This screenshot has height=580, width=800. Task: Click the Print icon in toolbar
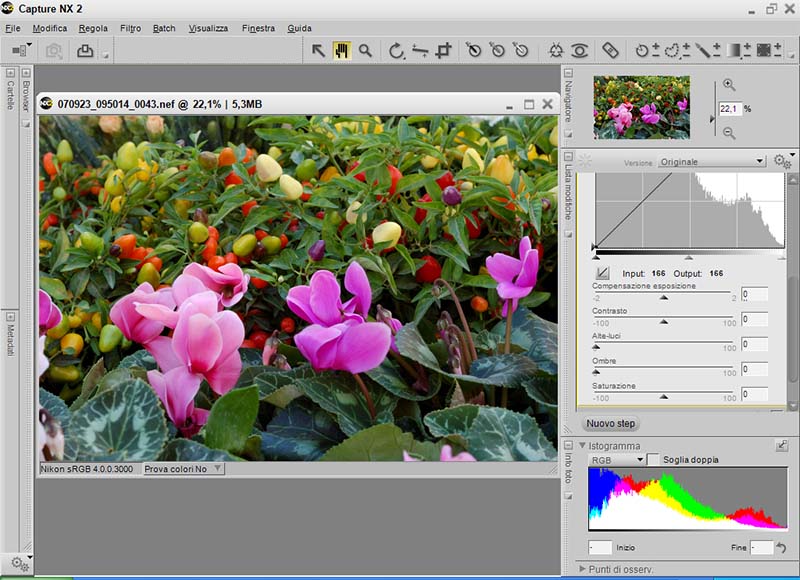[85, 51]
